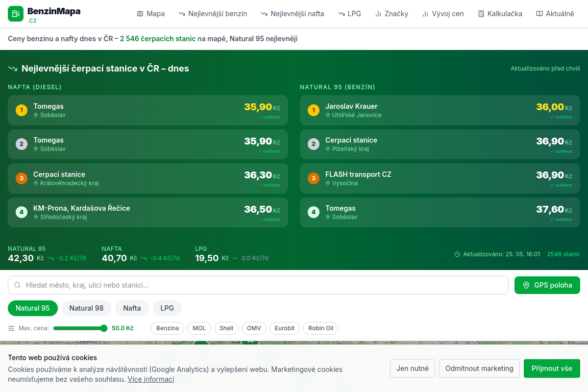Select the Nafta fuel filter
Screen dimensions: 588x392
132,308
